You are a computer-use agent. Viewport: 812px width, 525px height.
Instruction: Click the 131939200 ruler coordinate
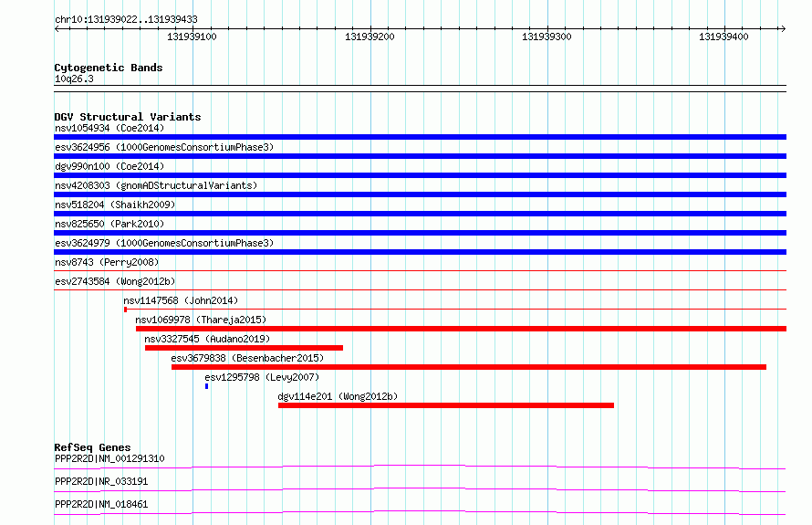coord(370,37)
